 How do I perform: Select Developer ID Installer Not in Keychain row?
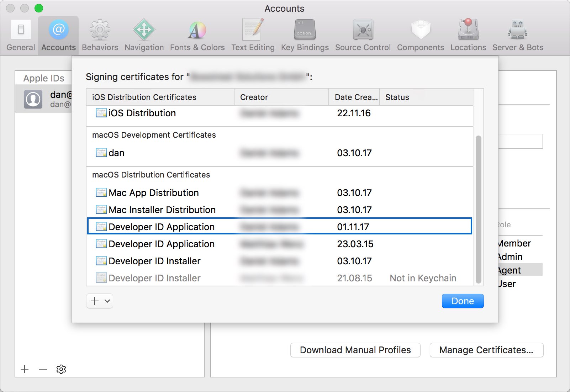coord(280,278)
